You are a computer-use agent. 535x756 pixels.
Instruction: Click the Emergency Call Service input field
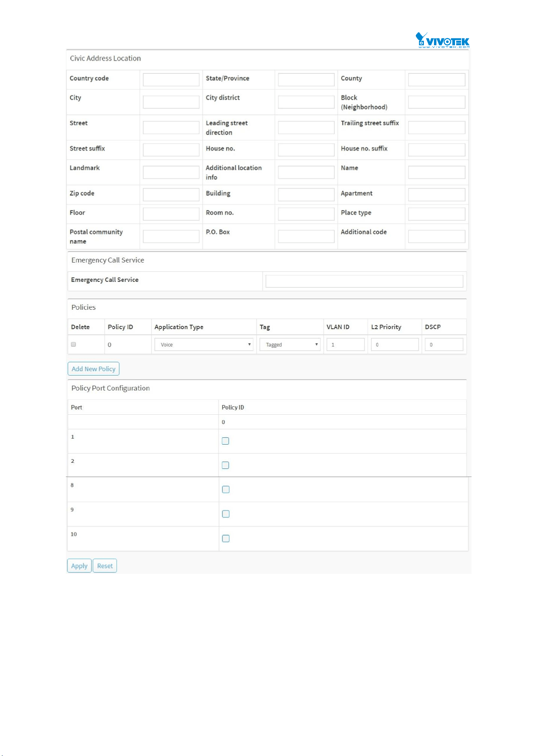point(364,281)
